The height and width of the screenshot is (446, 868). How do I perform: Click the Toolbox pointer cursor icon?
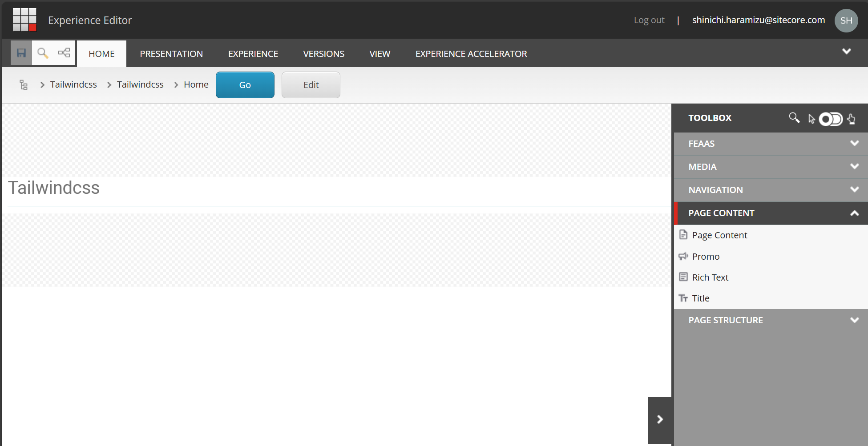811,119
